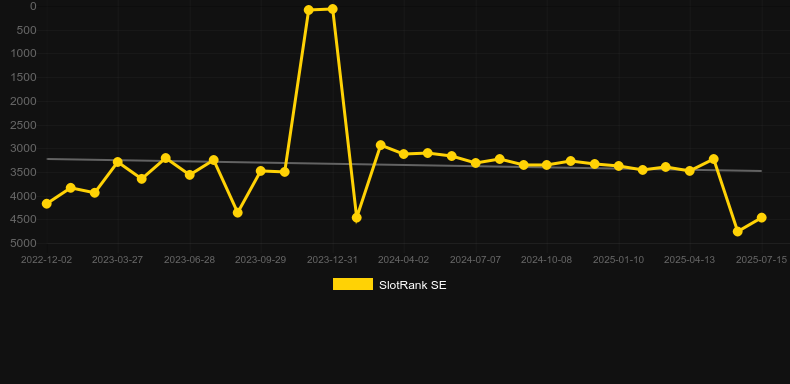Click the 2023-03-27 x-axis label

tap(117, 260)
